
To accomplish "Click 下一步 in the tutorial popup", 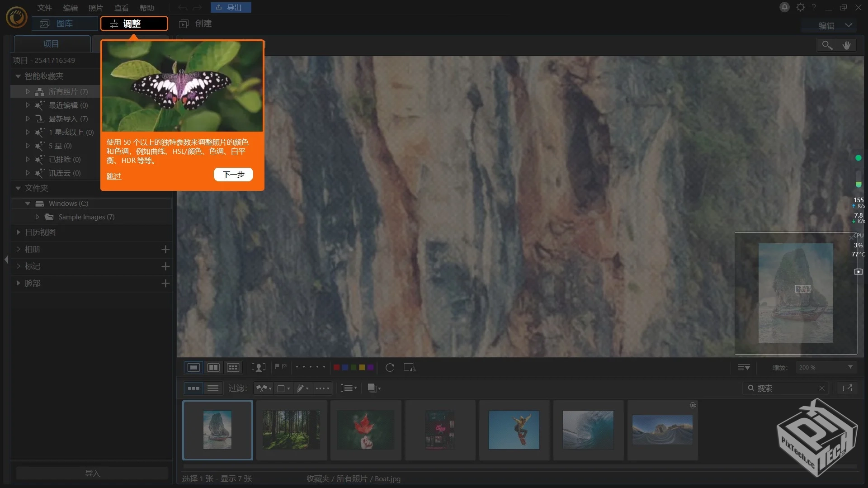I will click(233, 175).
